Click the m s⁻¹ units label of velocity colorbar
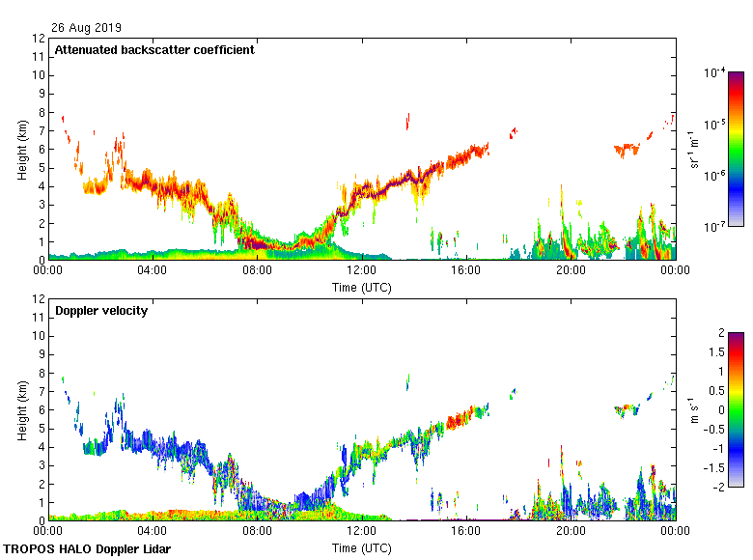The width and height of the screenshot is (753, 560). click(x=697, y=409)
